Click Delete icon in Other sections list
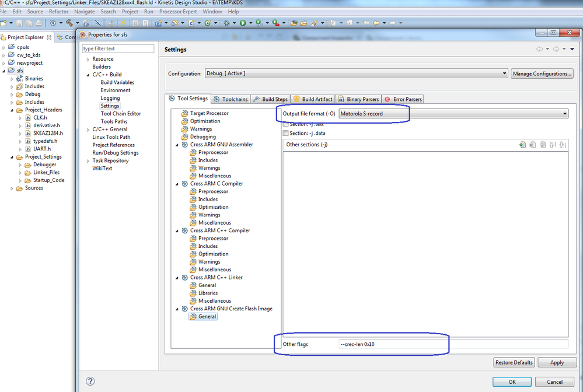The width and height of the screenshot is (583, 392). click(x=533, y=145)
